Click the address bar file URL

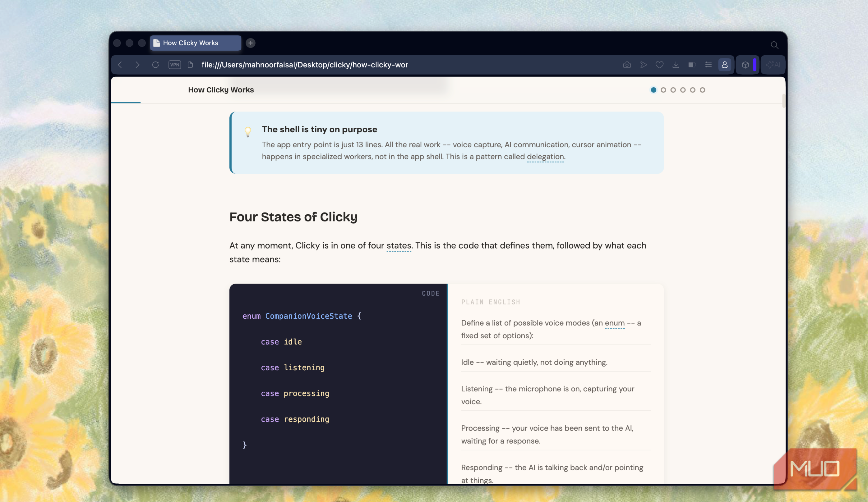pos(304,65)
